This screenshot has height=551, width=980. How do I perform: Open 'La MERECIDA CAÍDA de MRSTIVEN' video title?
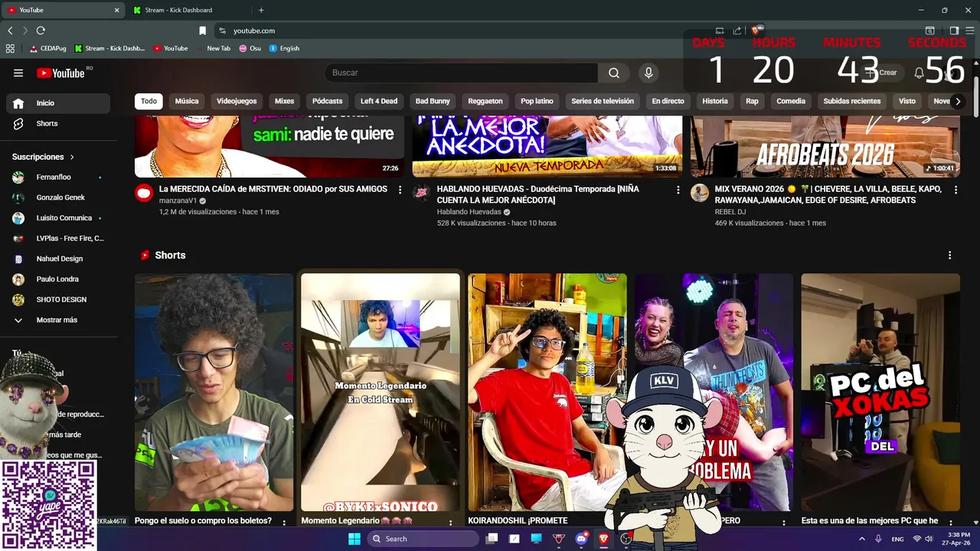coord(273,189)
